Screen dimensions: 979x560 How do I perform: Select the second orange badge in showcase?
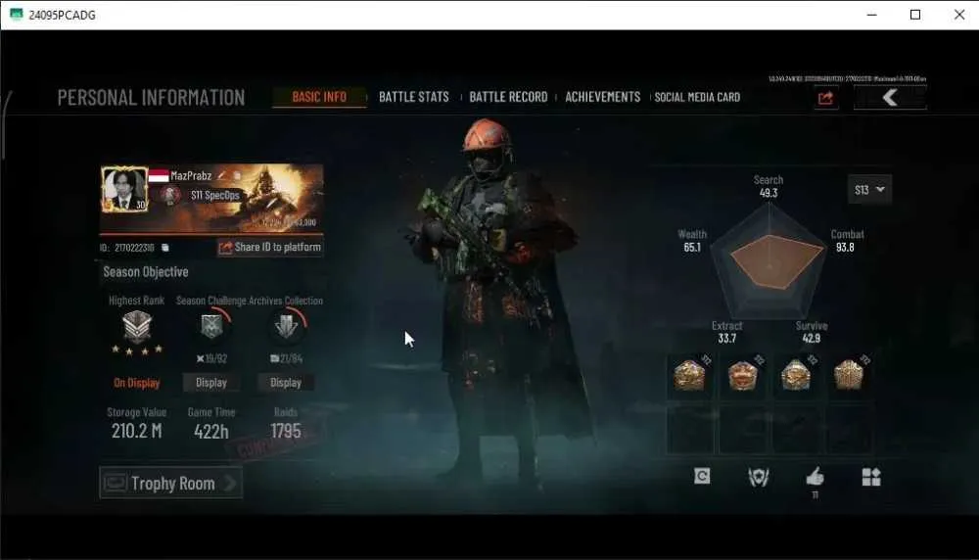pos(742,376)
